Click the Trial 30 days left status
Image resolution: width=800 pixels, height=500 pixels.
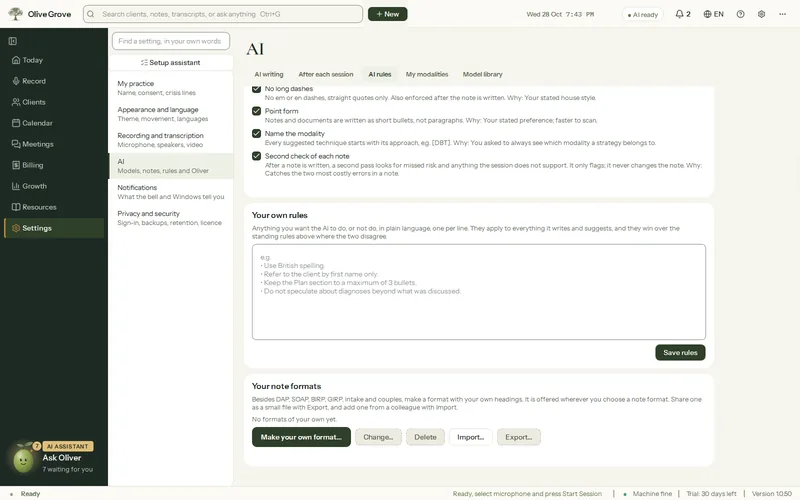(711, 493)
